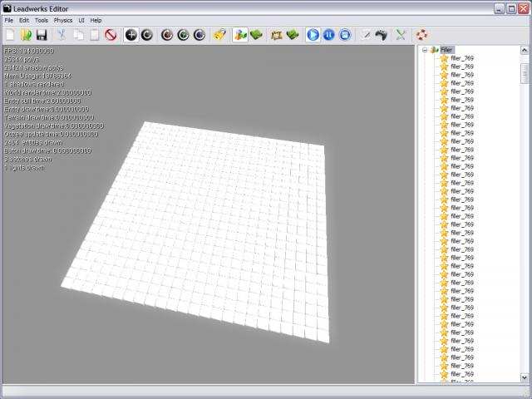Collapse the Filler tree node
The height and width of the screenshot is (399, 532).
click(x=424, y=50)
